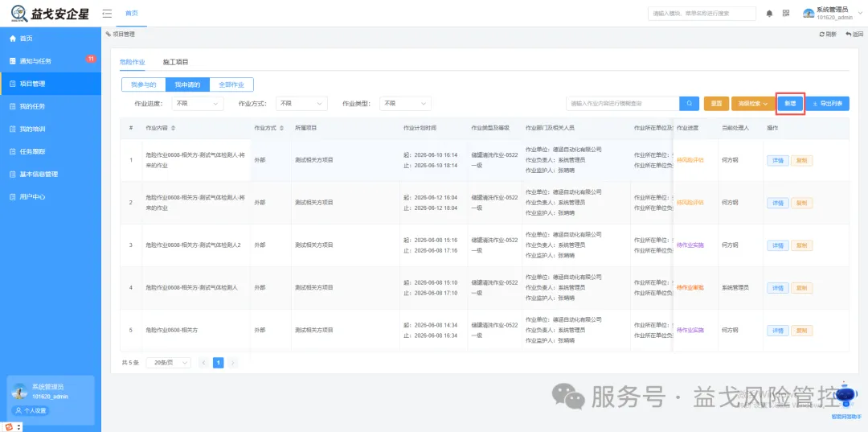Switch to the 施工项目 tab

[176, 62]
